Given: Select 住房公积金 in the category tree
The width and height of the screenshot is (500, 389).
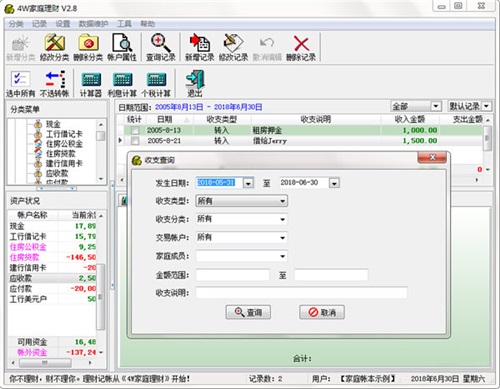Looking at the screenshot, I should (x=64, y=144).
